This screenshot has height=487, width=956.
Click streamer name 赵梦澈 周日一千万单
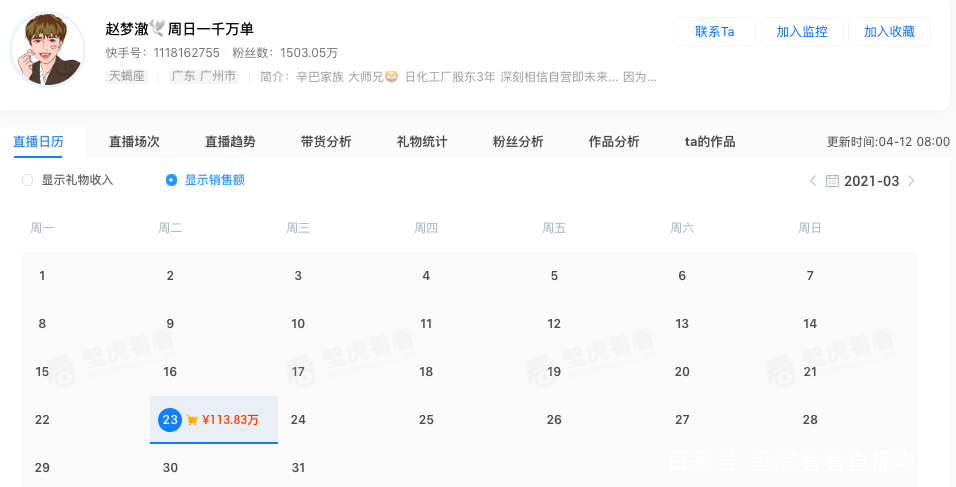pos(179,29)
